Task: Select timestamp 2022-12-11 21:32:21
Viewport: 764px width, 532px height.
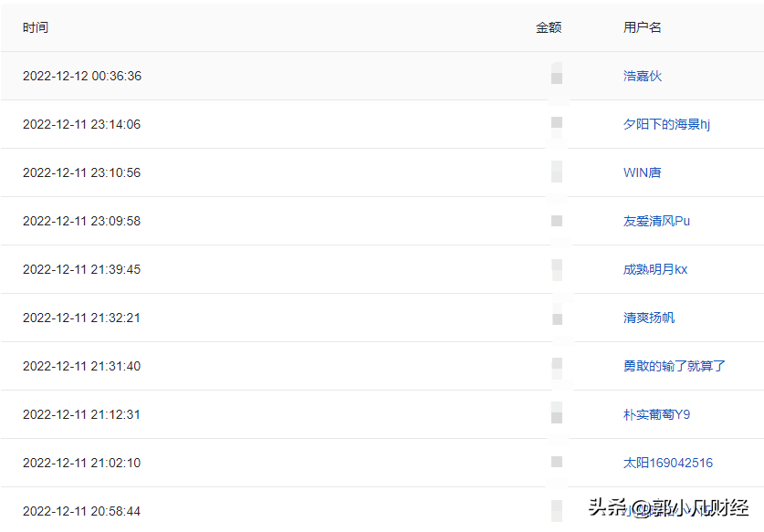Action: click(x=81, y=318)
